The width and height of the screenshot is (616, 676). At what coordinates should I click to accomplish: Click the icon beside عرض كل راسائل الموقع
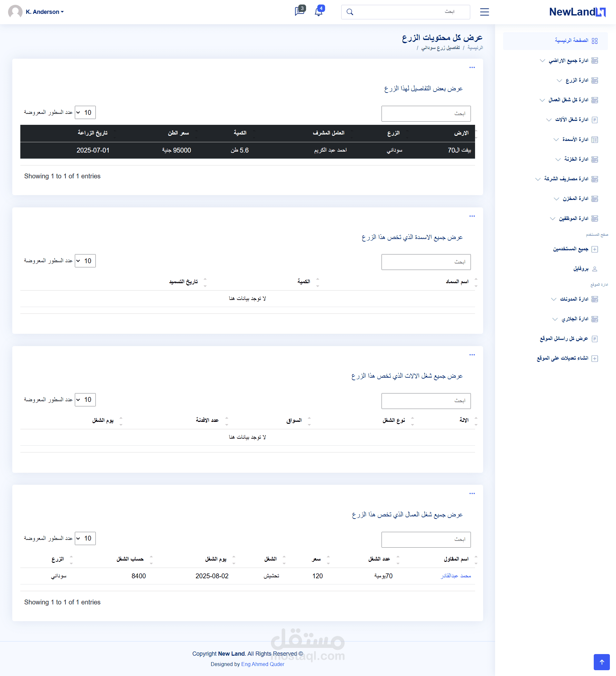click(595, 339)
